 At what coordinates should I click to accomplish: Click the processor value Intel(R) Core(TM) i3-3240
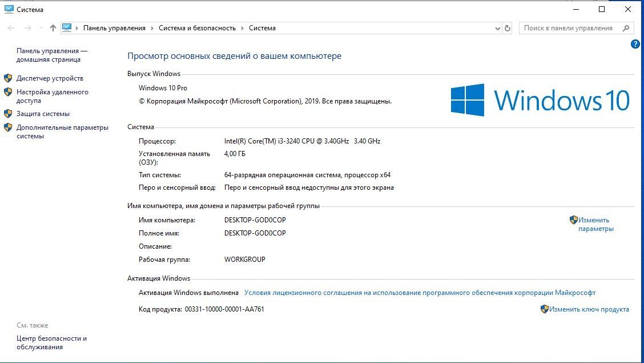point(302,141)
